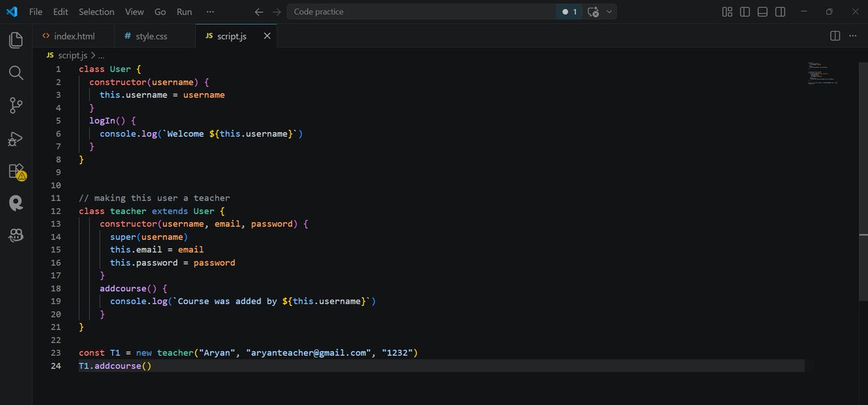The width and height of the screenshot is (868, 405).
Task: Open the Selection menu
Action: tap(97, 12)
